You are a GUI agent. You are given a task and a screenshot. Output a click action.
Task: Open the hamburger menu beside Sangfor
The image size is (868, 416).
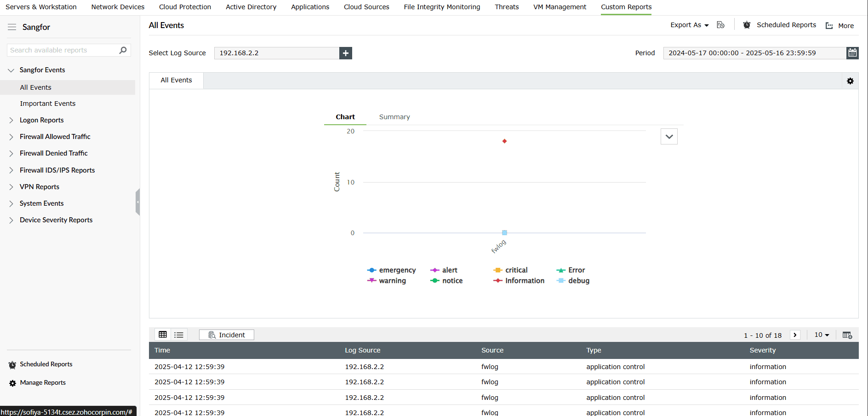pos(12,27)
